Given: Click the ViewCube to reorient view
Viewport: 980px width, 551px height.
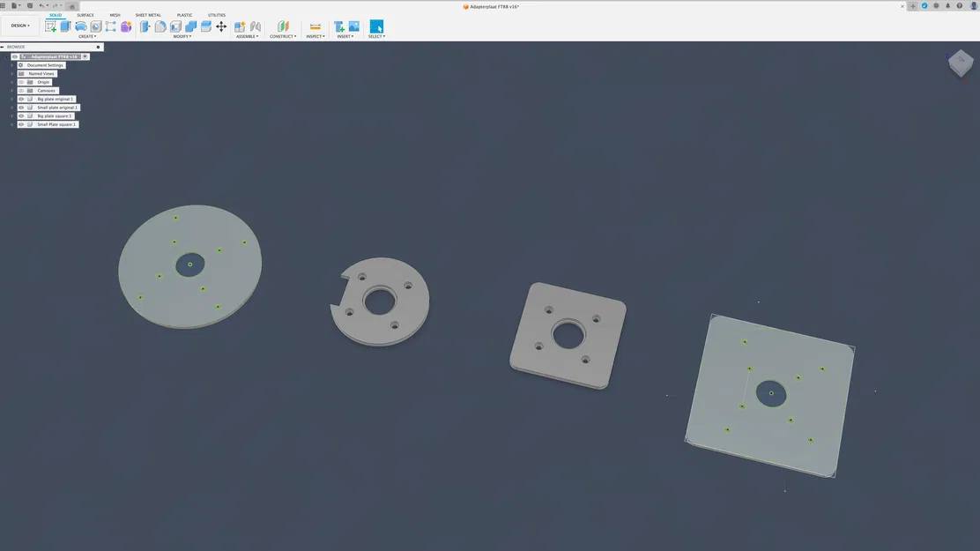Looking at the screenshot, I should (x=961, y=62).
